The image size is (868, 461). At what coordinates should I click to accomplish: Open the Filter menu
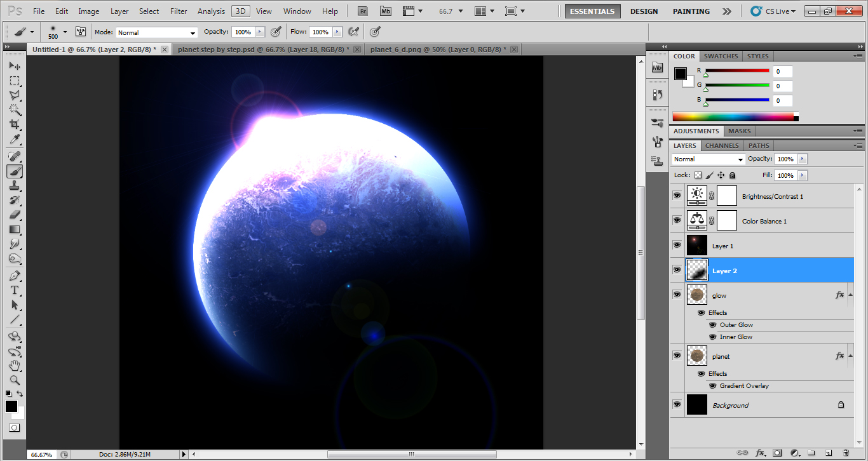(x=178, y=11)
